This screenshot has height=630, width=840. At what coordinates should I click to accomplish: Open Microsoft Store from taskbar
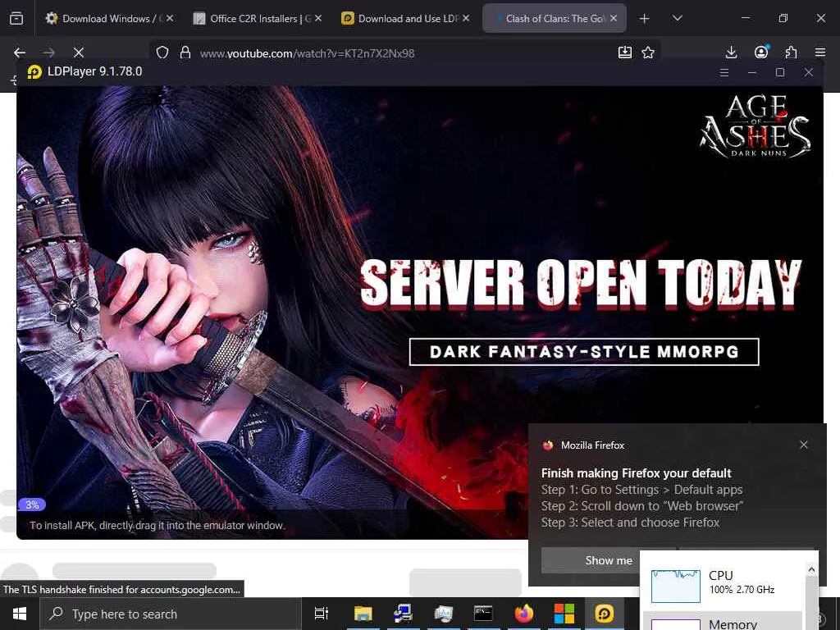pyautogui.click(x=564, y=614)
